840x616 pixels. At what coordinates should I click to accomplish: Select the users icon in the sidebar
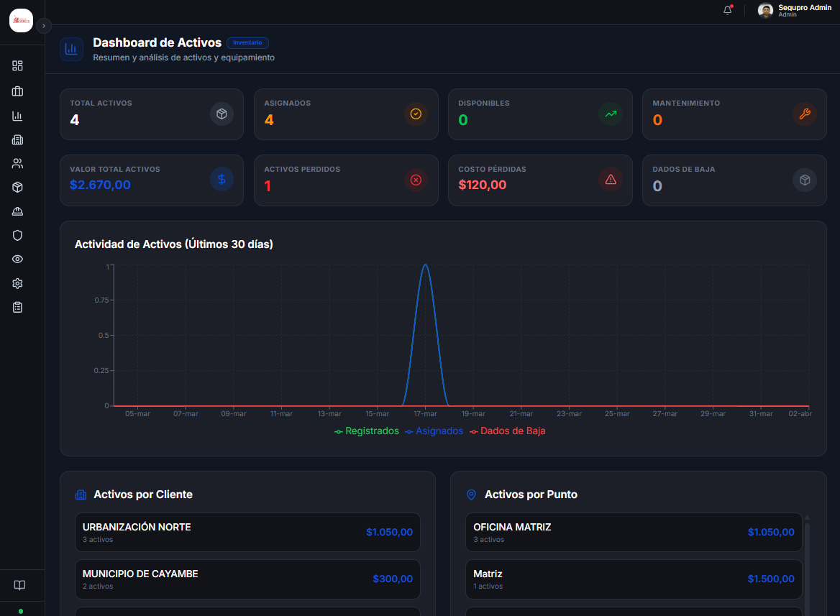point(17,163)
